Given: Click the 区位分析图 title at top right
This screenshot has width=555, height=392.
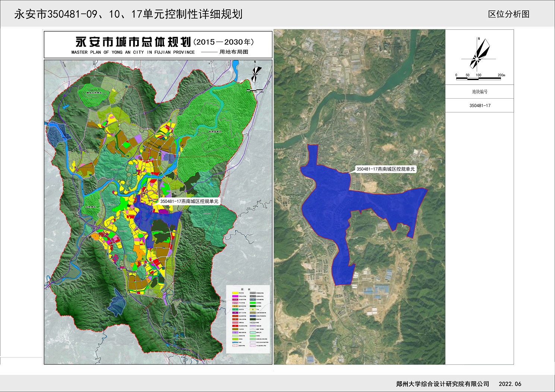Looking at the screenshot, I should (x=508, y=14).
